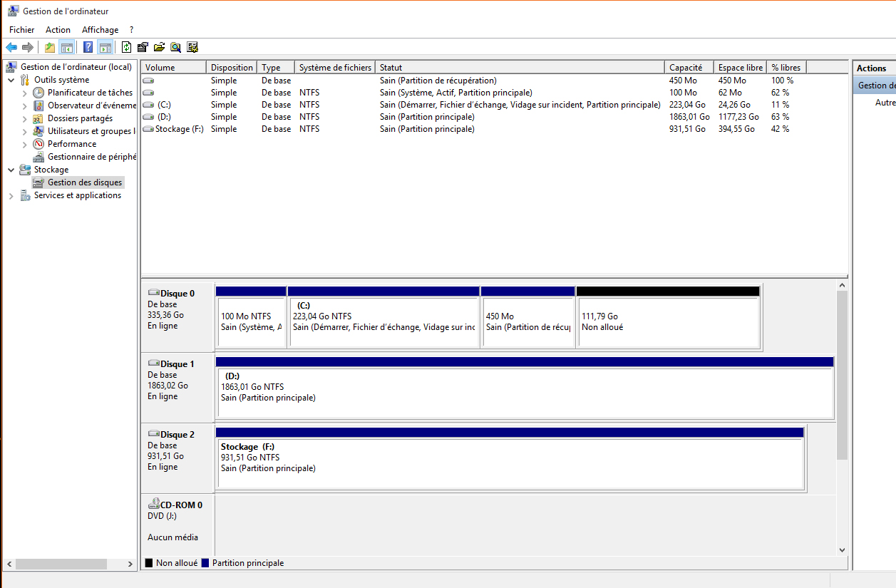This screenshot has height=588, width=896.
Task: Click Disque 2 drive icon
Action: click(153, 434)
